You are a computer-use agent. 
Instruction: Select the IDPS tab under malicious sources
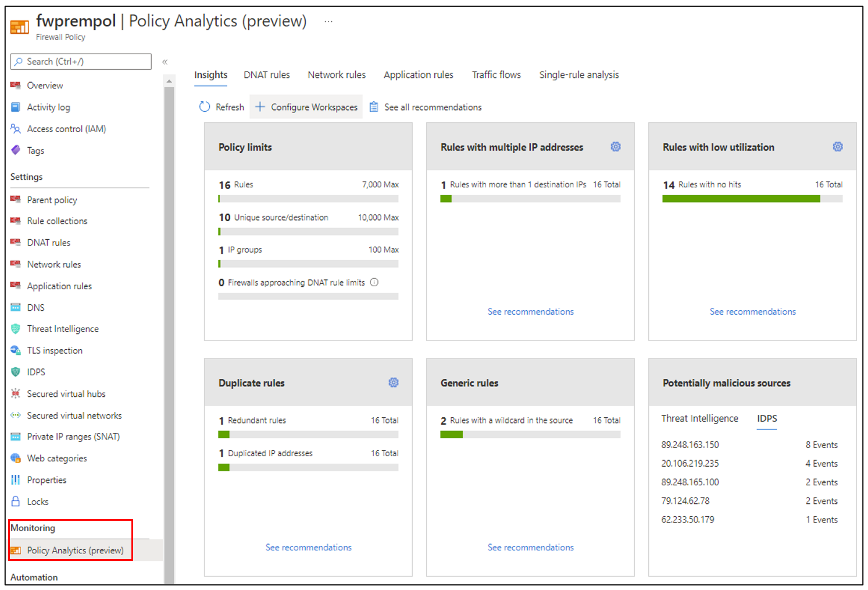[767, 418]
